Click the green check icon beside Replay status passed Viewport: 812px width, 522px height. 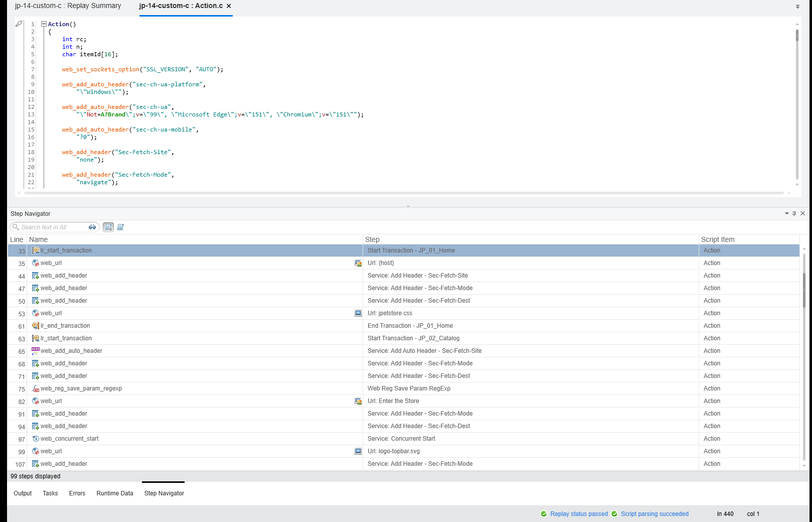coord(544,514)
